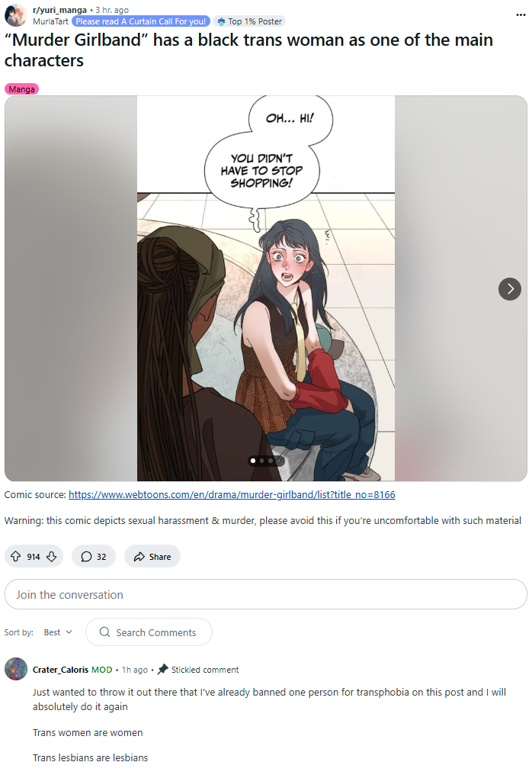The image size is (532, 778).
Task: Click the Search Comments box
Action: click(149, 632)
